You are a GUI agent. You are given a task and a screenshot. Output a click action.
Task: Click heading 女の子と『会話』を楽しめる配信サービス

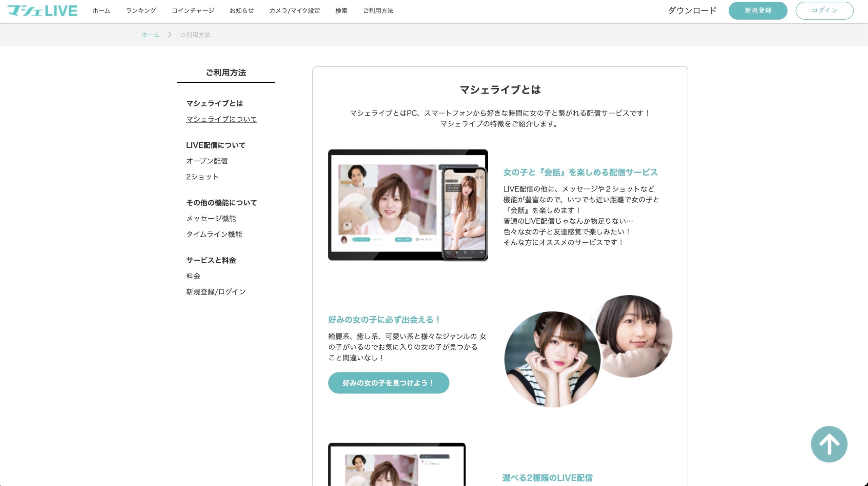[x=580, y=173]
